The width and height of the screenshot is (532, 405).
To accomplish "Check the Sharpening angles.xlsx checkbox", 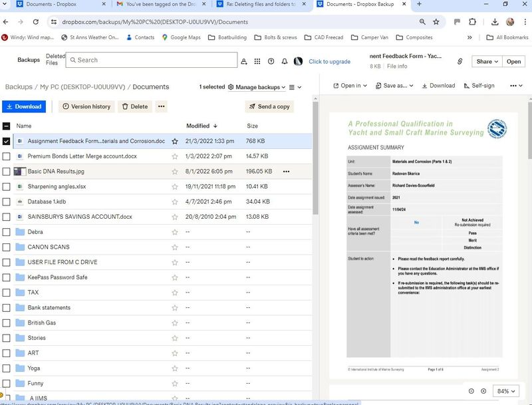I will coord(7,187).
